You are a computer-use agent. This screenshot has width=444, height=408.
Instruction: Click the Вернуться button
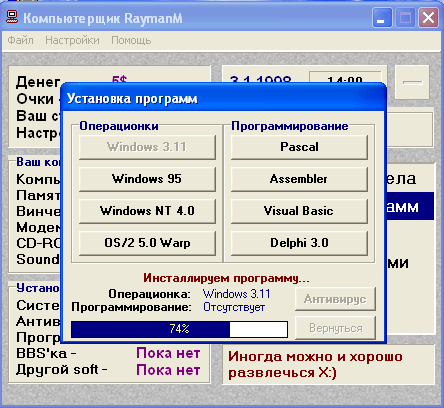pos(335,328)
